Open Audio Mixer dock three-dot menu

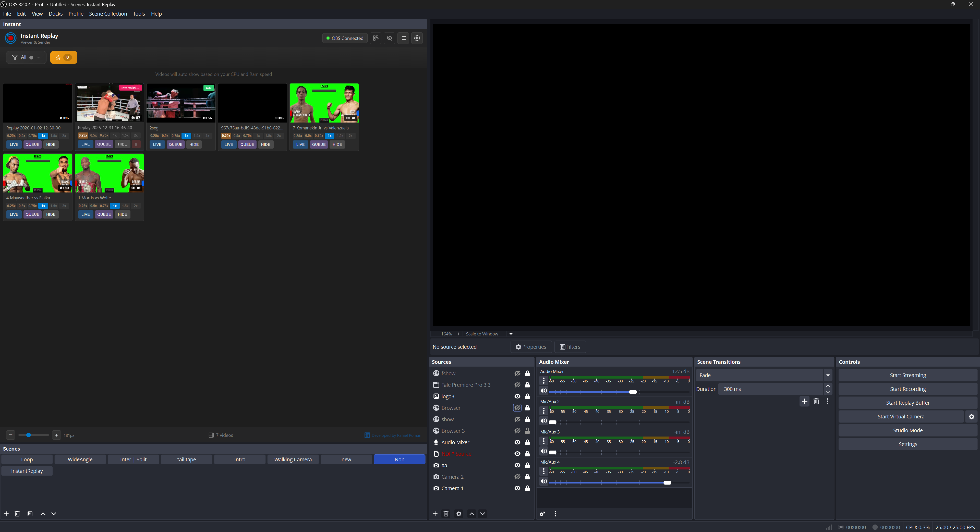[555, 514]
